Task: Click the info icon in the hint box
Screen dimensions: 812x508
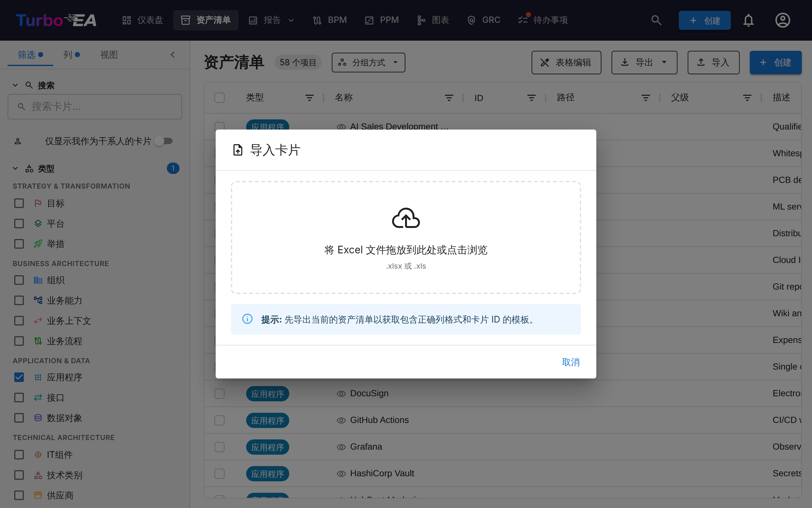Action: pyautogui.click(x=247, y=319)
